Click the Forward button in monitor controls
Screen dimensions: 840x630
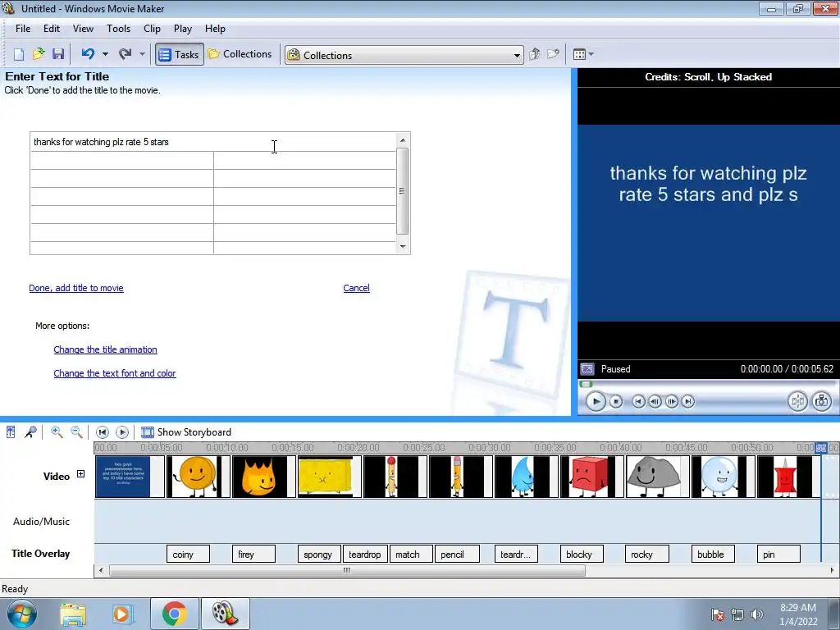tap(688, 401)
